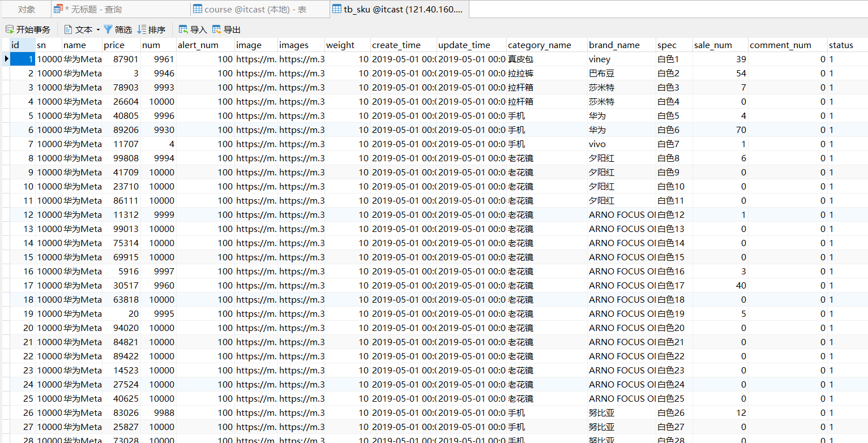This screenshot has width=868, height=443.
Task: Select the spec cell 白色26
Action: click(674, 412)
